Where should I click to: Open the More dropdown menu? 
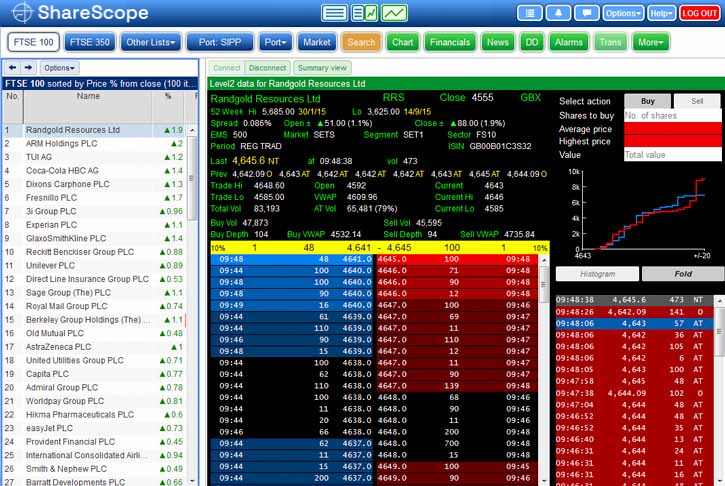(650, 43)
